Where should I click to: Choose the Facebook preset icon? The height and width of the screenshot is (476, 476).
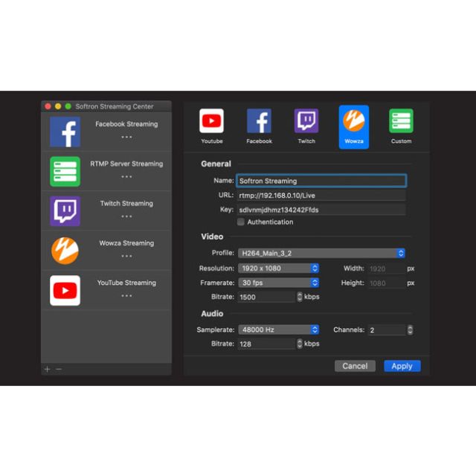[x=259, y=122]
